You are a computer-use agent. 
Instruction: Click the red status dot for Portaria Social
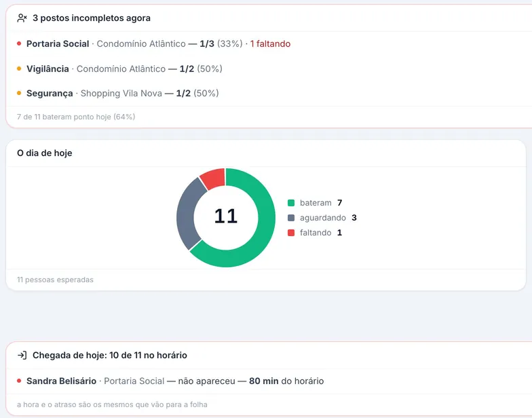pos(19,43)
